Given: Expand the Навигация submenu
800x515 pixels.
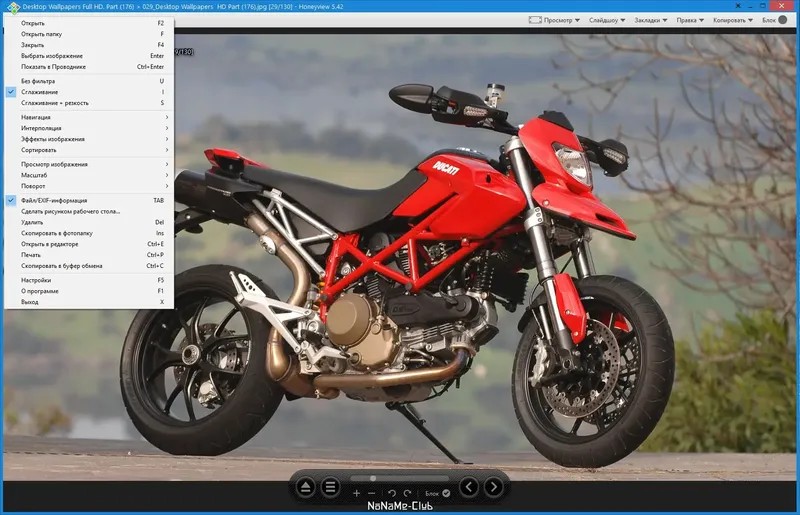Looking at the screenshot, I should (89, 117).
